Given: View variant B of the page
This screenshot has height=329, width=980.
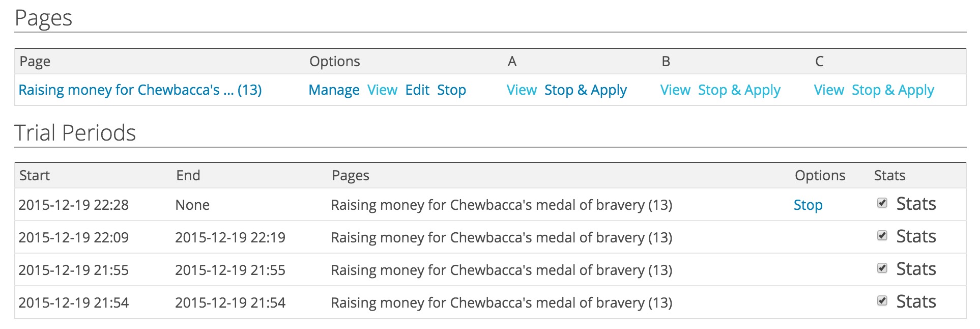Looking at the screenshot, I should point(675,90).
